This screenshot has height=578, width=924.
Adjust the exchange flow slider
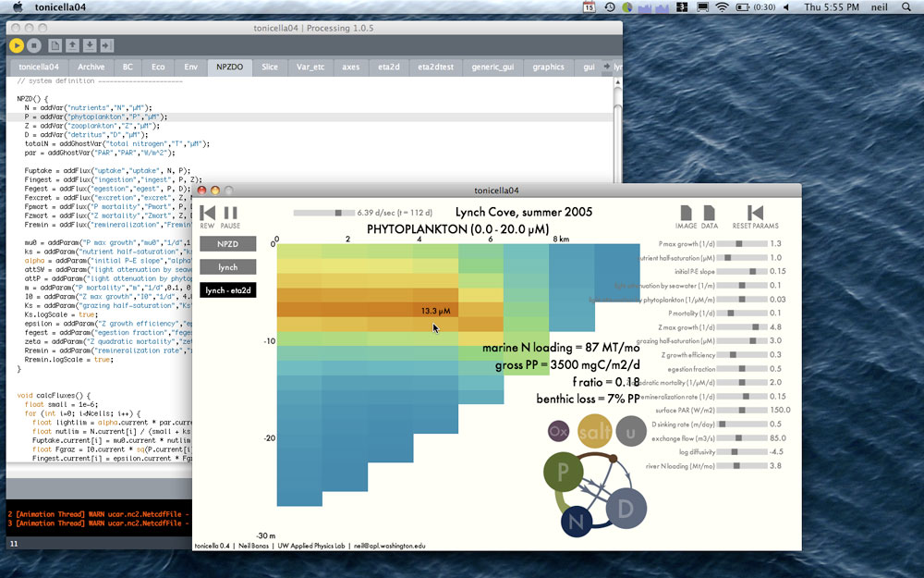click(x=742, y=438)
